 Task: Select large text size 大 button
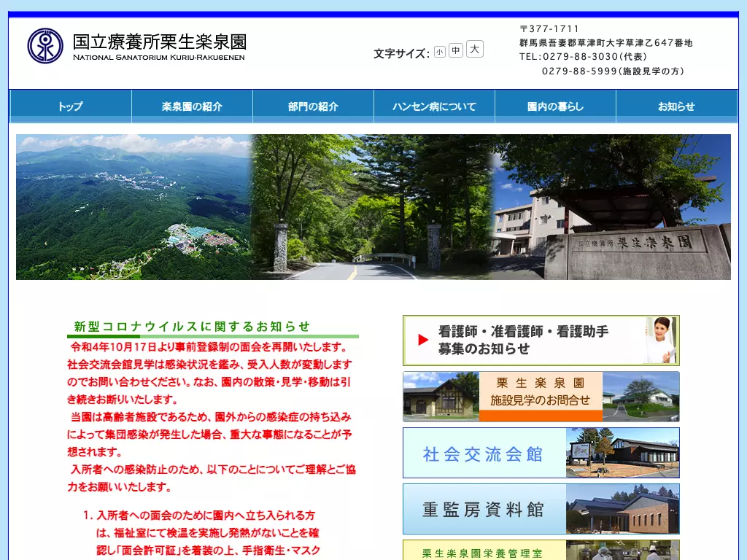pos(474,49)
